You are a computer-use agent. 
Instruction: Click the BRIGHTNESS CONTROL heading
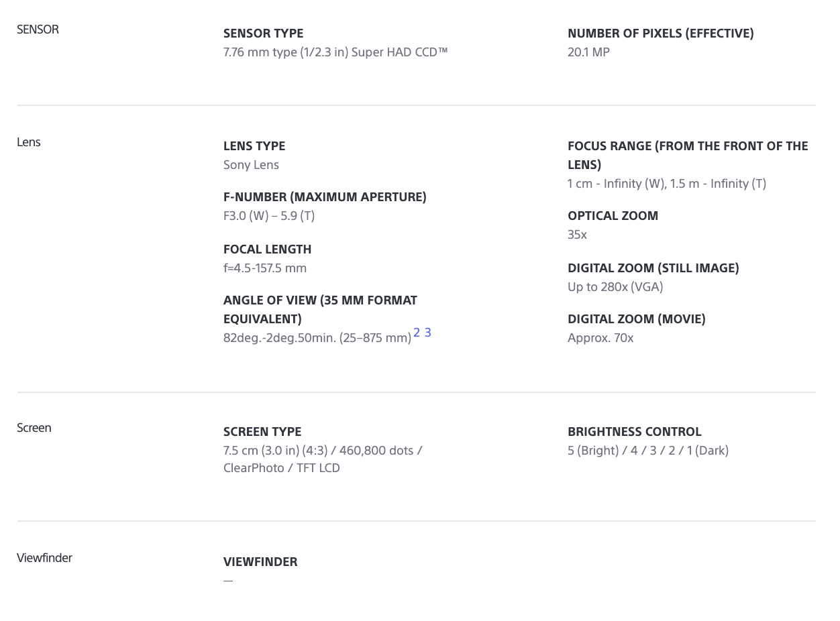(634, 432)
